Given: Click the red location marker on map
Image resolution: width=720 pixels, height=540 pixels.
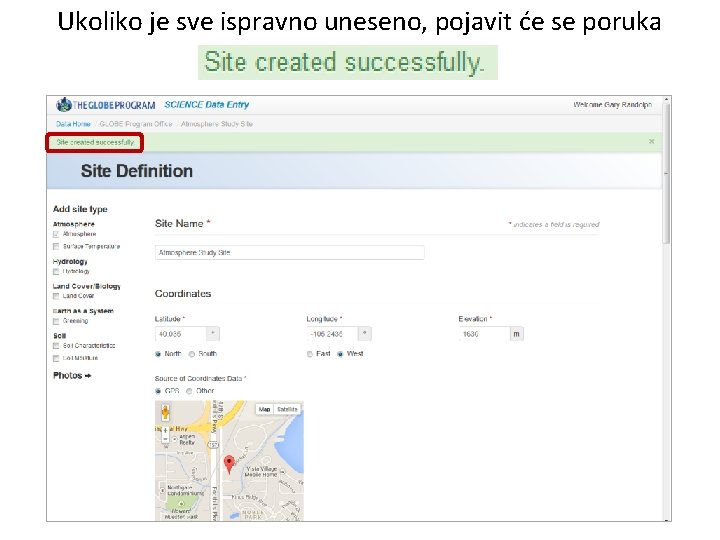Looking at the screenshot, I should (229, 465).
